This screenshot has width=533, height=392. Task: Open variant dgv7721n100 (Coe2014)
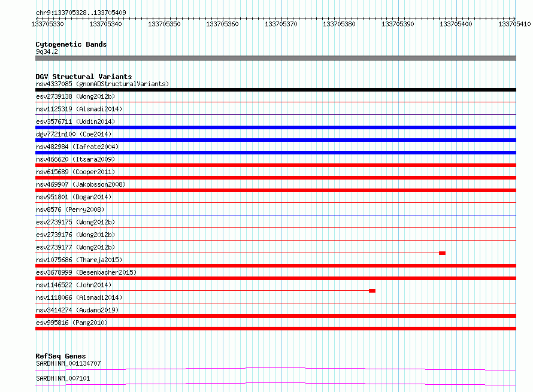click(x=74, y=134)
